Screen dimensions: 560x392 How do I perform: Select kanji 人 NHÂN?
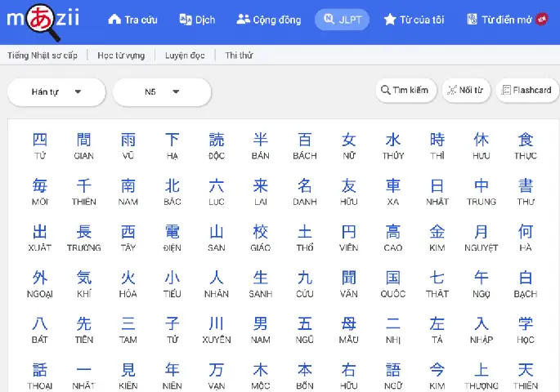point(217,284)
